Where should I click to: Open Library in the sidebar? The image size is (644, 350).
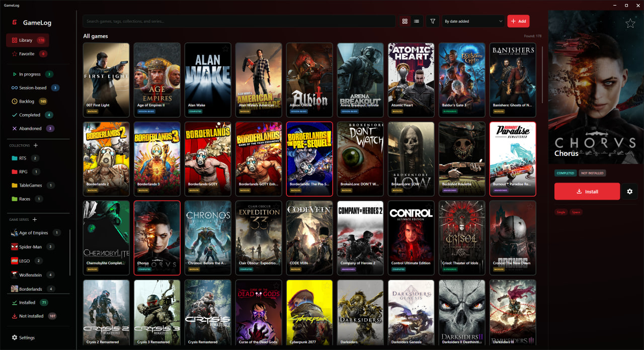pyautogui.click(x=28, y=40)
